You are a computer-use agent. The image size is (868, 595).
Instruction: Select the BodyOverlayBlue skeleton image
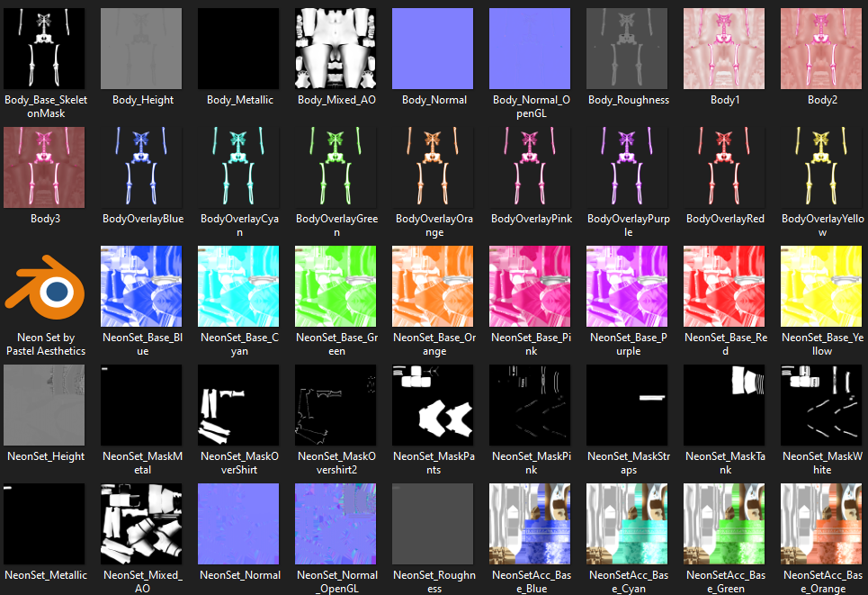point(141,167)
